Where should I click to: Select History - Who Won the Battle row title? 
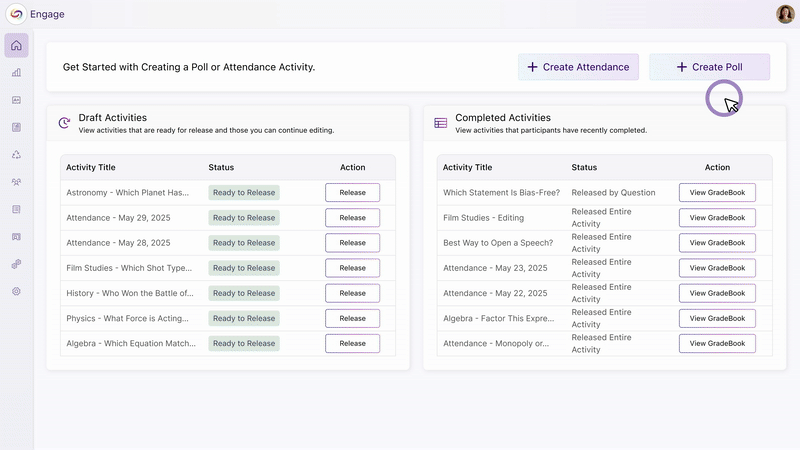pyautogui.click(x=130, y=293)
